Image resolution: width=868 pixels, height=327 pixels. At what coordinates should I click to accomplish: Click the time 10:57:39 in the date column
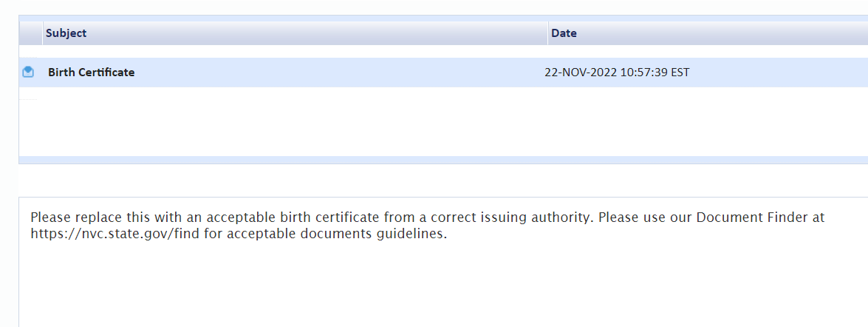pyautogui.click(x=644, y=73)
